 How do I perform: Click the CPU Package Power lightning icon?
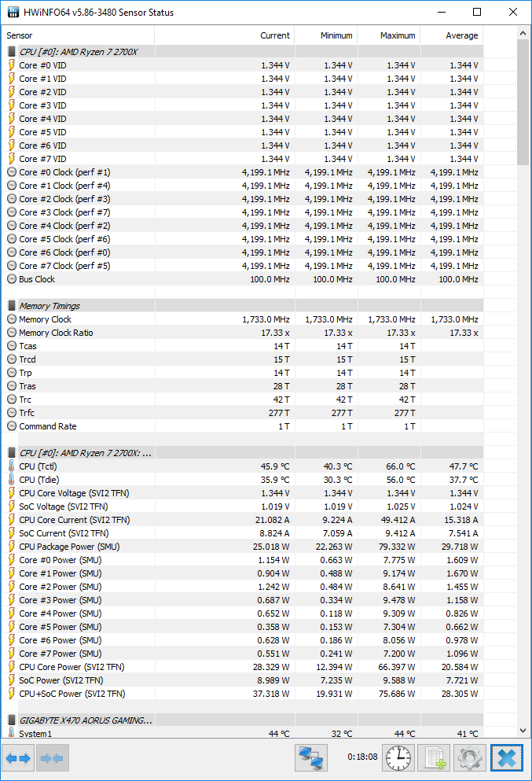12,547
